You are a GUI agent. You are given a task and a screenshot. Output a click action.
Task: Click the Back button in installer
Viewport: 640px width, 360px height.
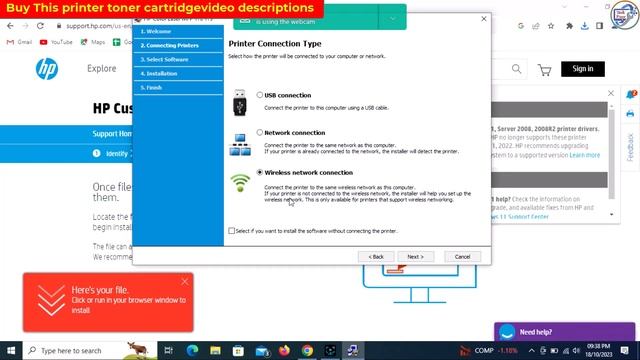[x=376, y=256]
